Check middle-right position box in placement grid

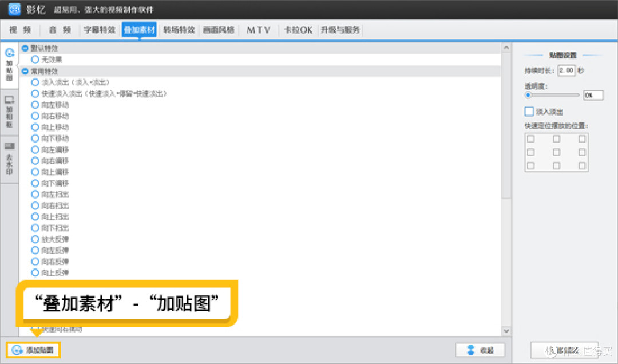click(582, 152)
